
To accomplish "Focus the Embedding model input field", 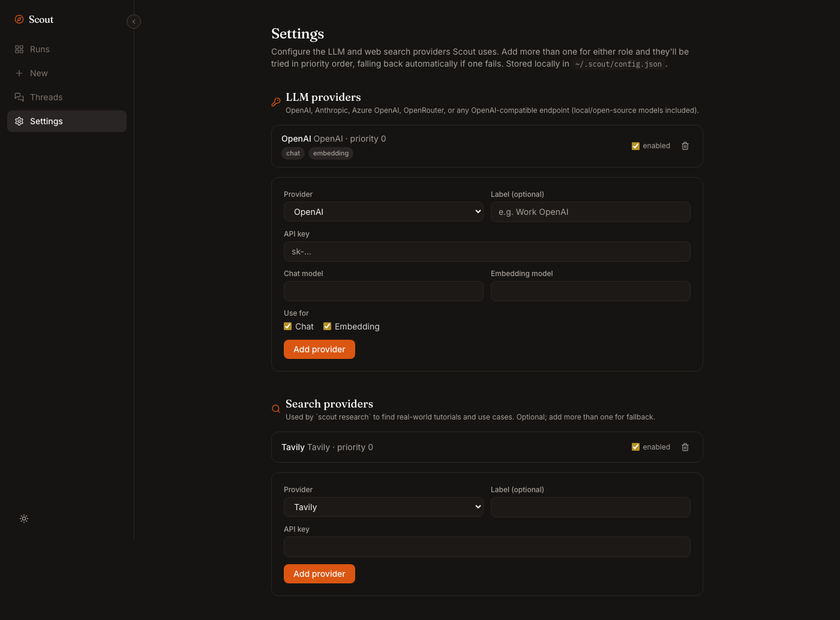I will pos(590,291).
